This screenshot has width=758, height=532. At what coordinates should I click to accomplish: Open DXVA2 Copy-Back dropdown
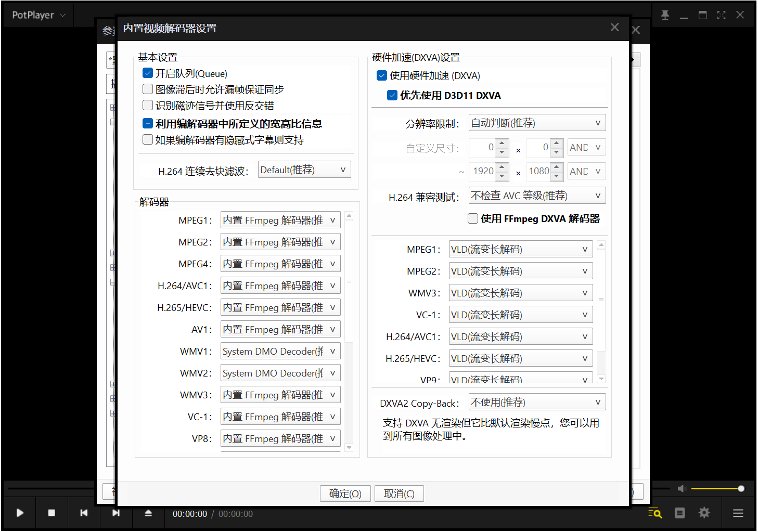point(537,402)
